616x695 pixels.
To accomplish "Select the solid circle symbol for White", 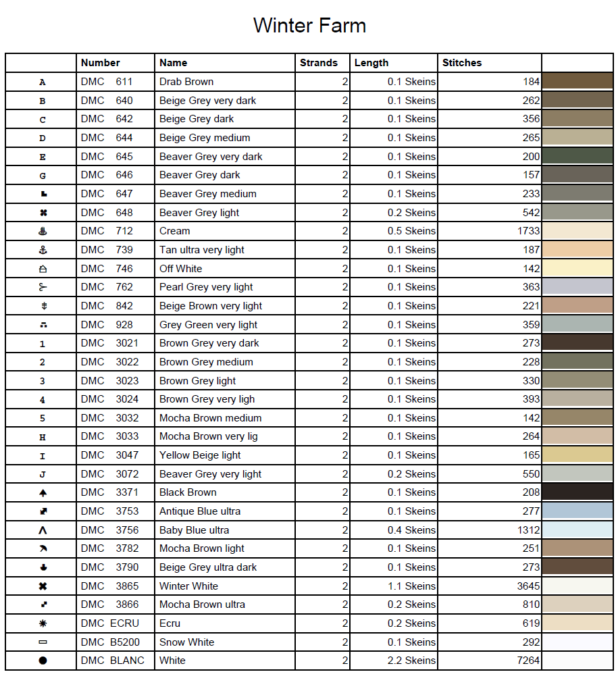I will pos(43,661).
